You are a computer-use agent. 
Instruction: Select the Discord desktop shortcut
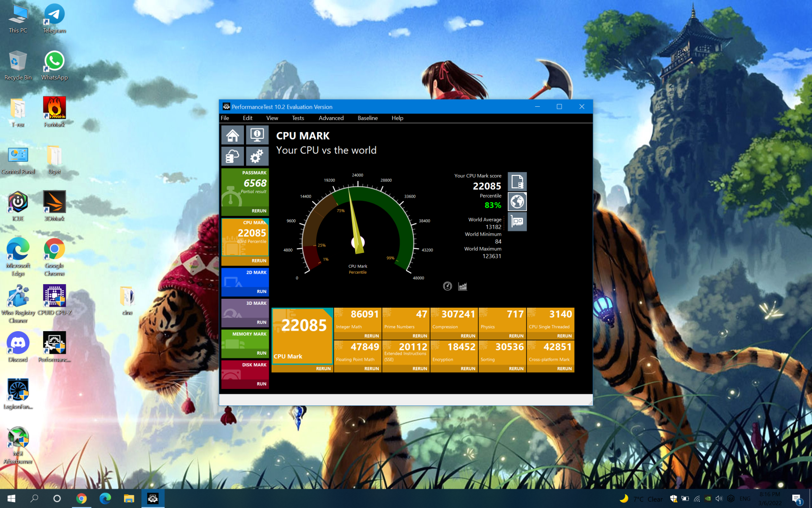click(18, 348)
